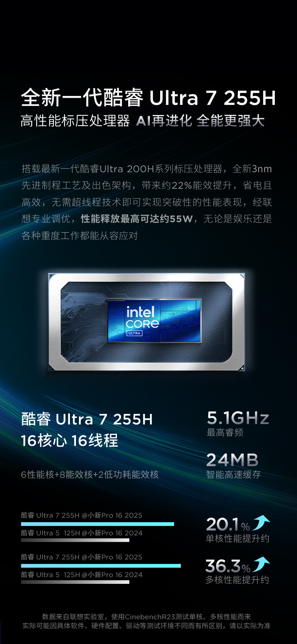The image size is (297, 644).
Task: Click the arrow next to 36.3%
Action: [x=261, y=565]
